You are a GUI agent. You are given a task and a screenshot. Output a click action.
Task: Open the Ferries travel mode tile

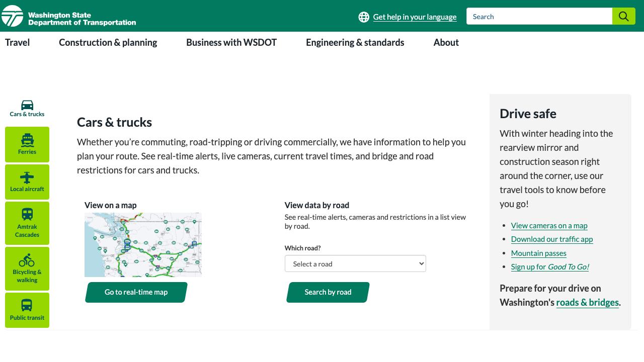27,144
